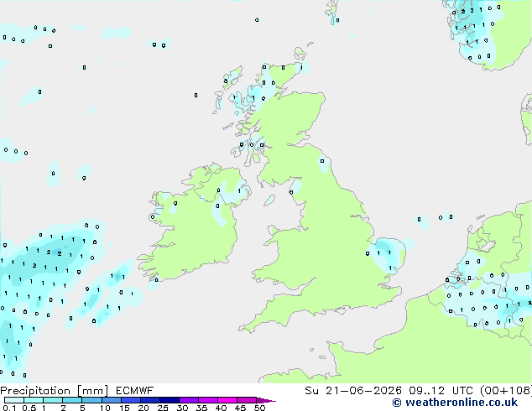This screenshot has height=411, width=532.
Task: Click the '(00+108)' forecast offset text
Action: [x=506, y=391]
